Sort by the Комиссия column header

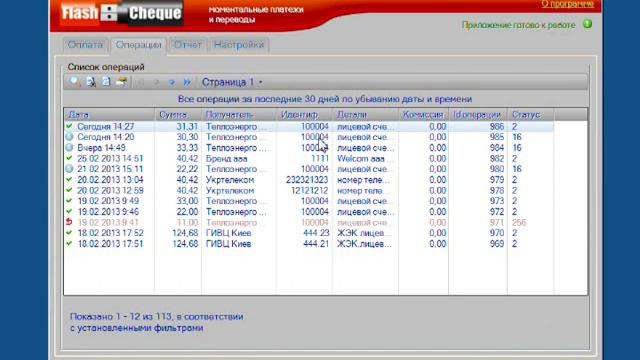423,115
